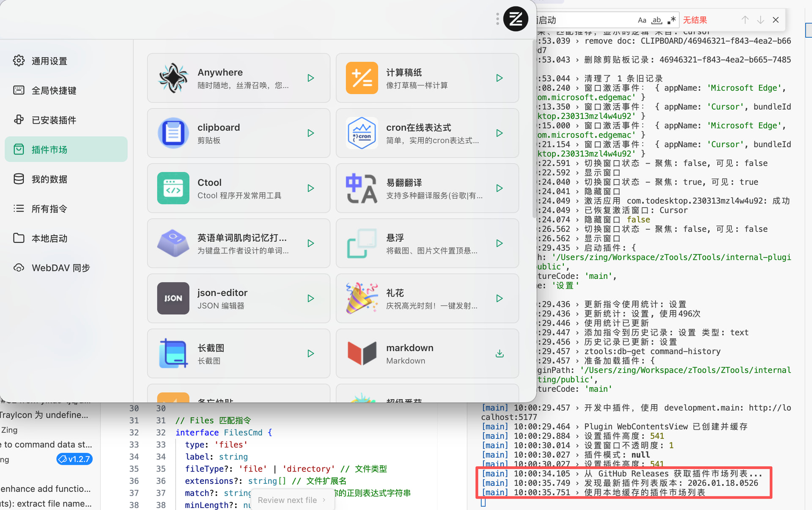The width and height of the screenshot is (812, 510).
Task: Click the database icon beside 我的数据
Action: point(19,179)
